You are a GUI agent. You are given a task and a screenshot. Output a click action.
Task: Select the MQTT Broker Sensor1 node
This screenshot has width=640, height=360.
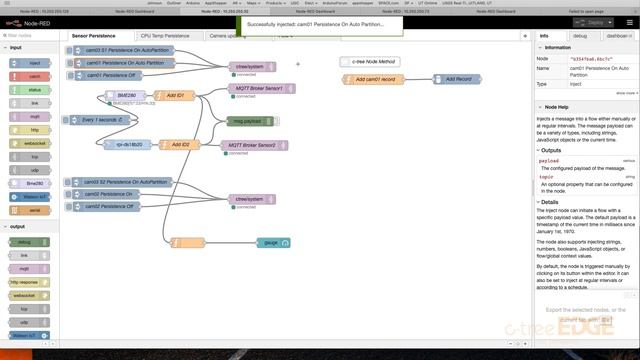coord(262,89)
